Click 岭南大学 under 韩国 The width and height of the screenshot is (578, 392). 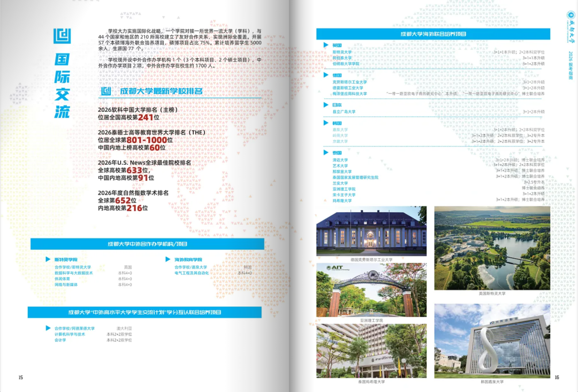[340, 136]
